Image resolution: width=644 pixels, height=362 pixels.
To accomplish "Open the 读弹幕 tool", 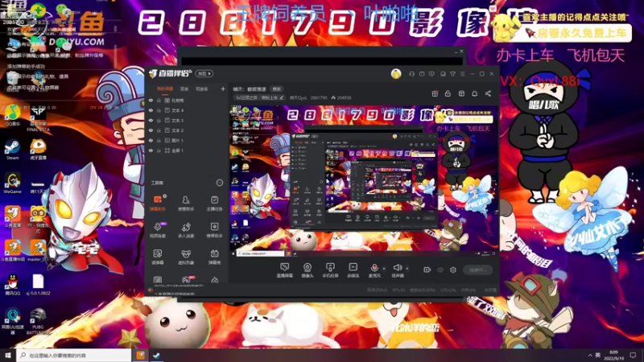I will (157, 257).
